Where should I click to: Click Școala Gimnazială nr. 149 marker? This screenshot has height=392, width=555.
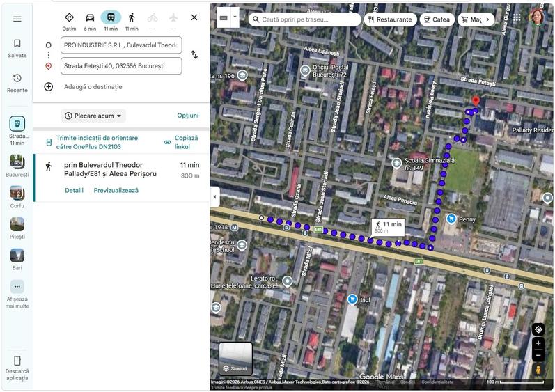coord(396,163)
